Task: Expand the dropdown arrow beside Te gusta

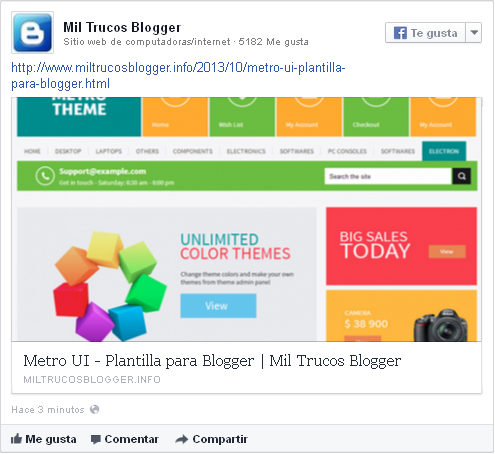Action: coord(474,33)
